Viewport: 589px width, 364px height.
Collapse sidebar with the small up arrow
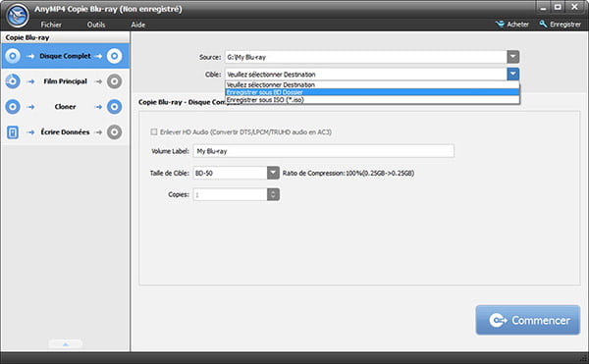coord(66,344)
